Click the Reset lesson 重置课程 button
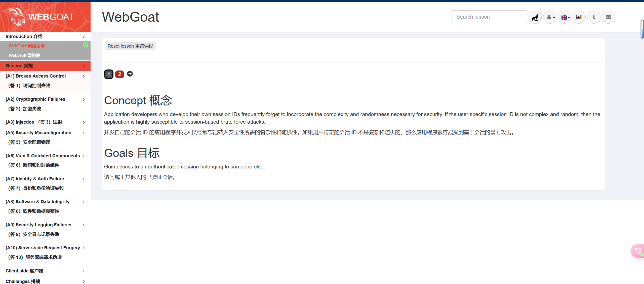 pyautogui.click(x=130, y=46)
